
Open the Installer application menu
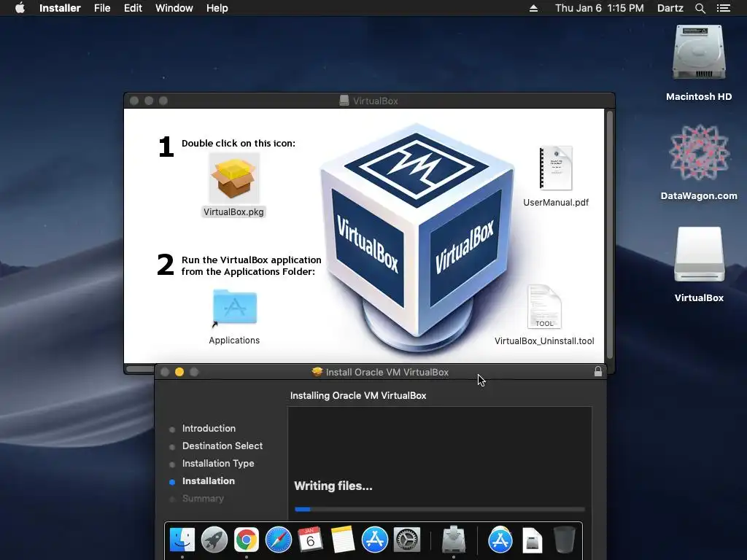[x=60, y=8]
